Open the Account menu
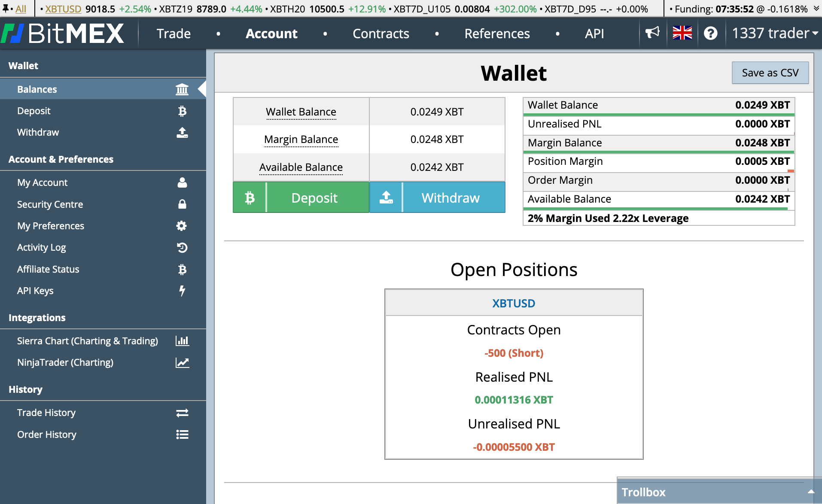Viewport: 822px width, 504px height. (271, 33)
